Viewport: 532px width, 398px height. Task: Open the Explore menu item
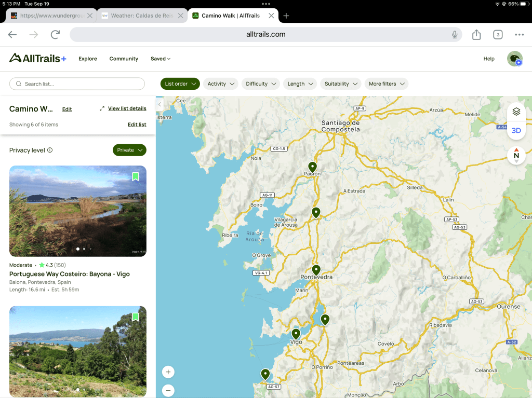pyautogui.click(x=88, y=59)
